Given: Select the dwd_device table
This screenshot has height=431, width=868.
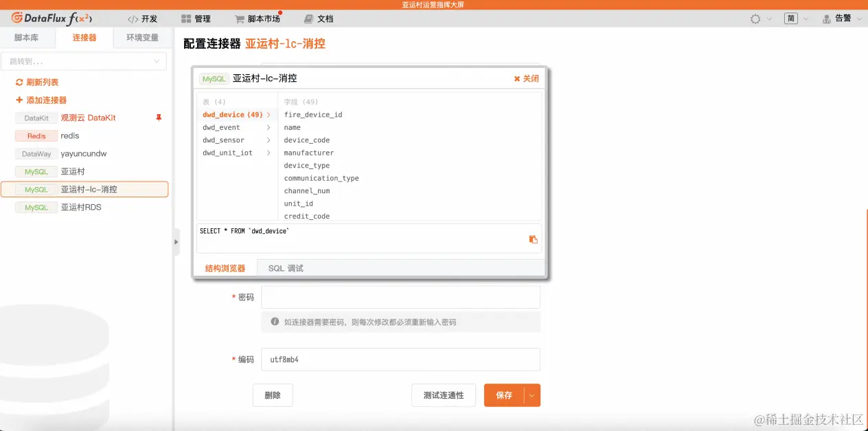Looking at the screenshot, I should tap(232, 115).
